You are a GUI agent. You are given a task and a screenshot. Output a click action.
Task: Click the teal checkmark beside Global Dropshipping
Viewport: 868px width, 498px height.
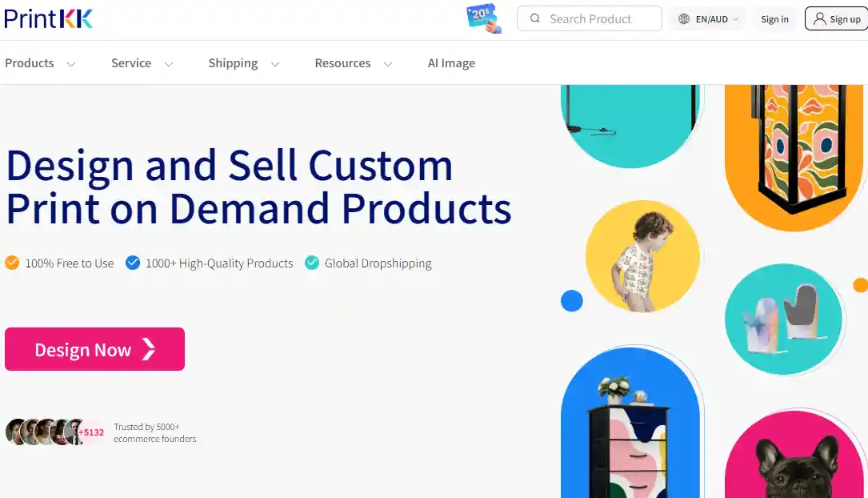(x=312, y=263)
